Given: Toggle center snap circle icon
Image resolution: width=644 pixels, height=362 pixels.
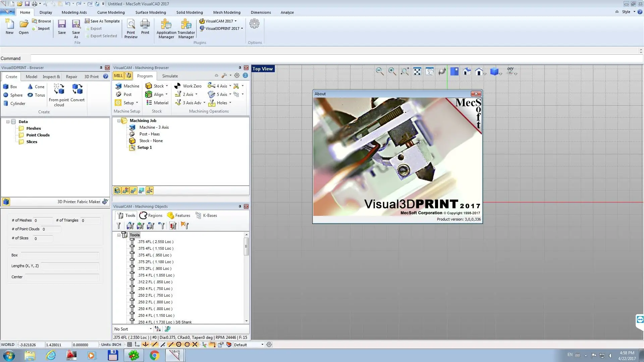Looking at the screenshot, I should (x=179, y=345).
